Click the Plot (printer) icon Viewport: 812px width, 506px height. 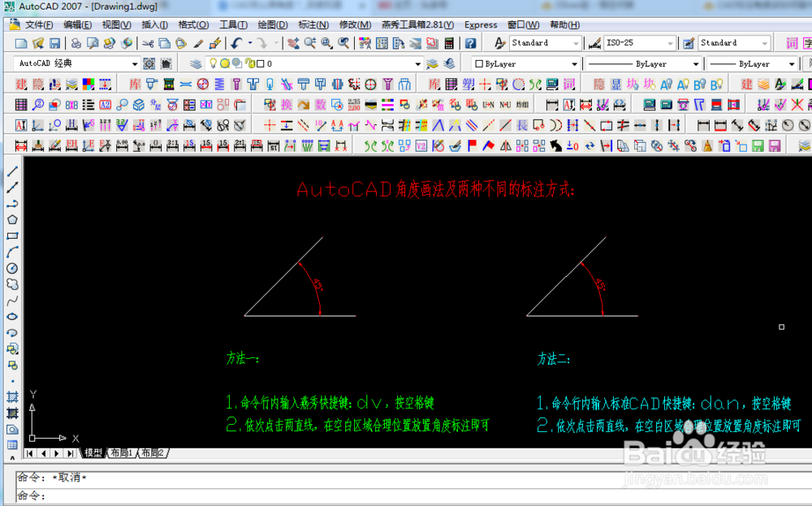76,44
